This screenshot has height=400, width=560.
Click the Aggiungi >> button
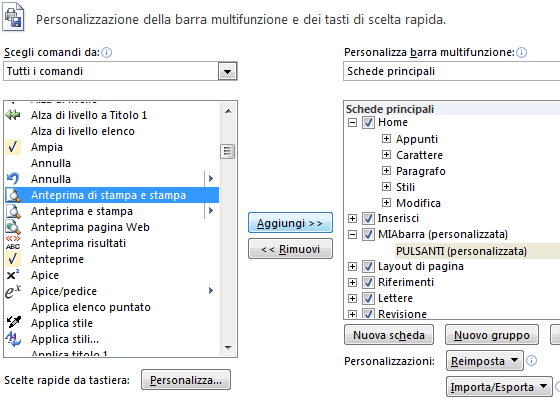[290, 223]
